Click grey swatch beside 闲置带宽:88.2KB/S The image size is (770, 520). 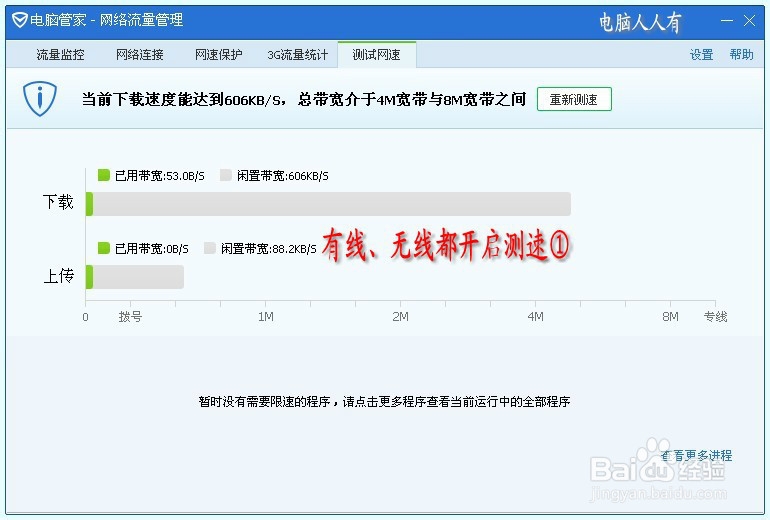click(210, 248)
